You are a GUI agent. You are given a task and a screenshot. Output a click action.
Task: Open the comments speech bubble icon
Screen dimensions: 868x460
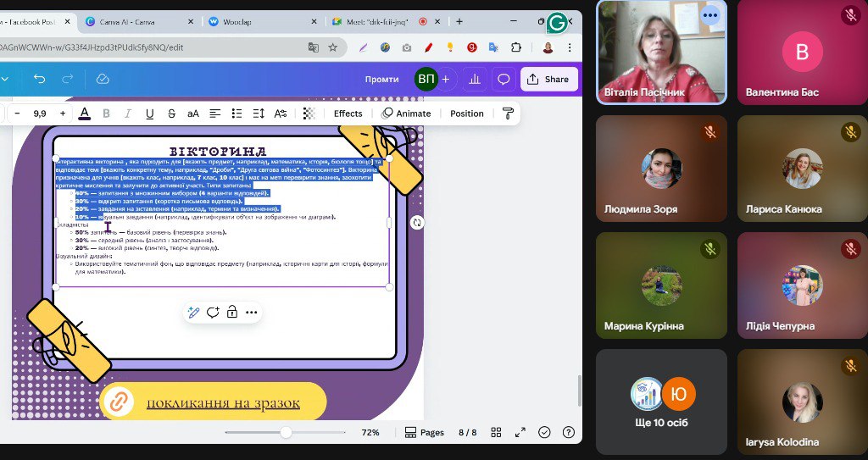point(504,79)
